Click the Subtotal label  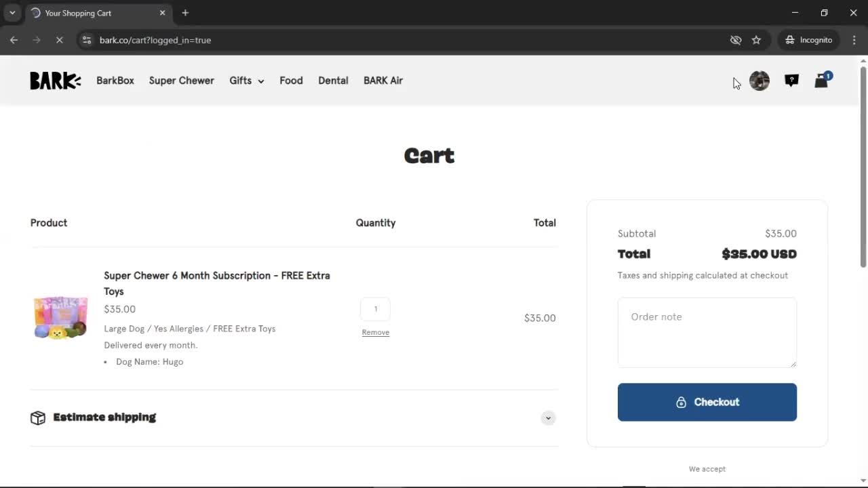pyautogui.click(x=637, y=234)
